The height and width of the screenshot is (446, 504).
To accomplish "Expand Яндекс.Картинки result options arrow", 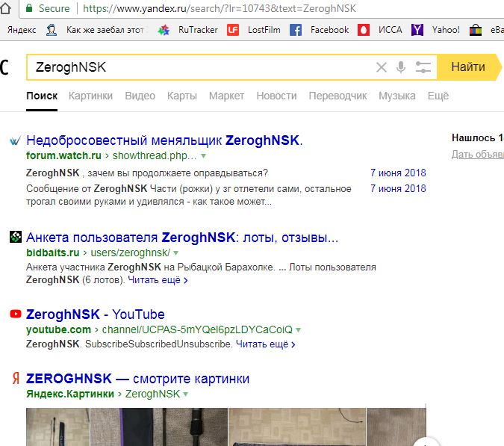I will pyautogui.click(x=185, y=394).
